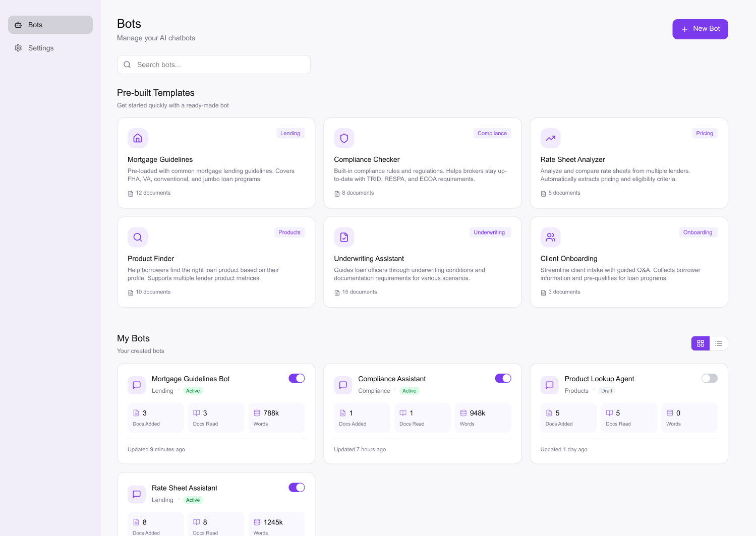Click the Active badge on Compliance Assistant
756x536 pixels.
pyautogui.click(x=410, y=391)
